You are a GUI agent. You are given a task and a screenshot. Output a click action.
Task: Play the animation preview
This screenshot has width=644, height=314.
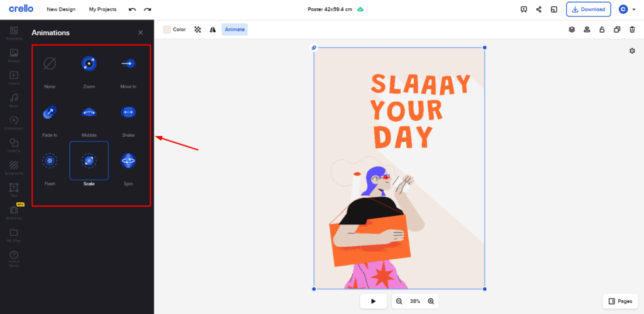(x=374, y=301)
